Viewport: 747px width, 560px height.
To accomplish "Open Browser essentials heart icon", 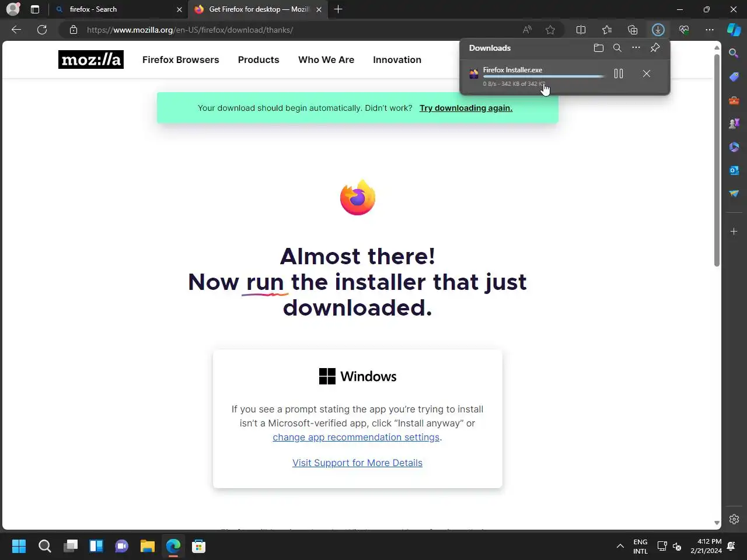I will [684, 30].
